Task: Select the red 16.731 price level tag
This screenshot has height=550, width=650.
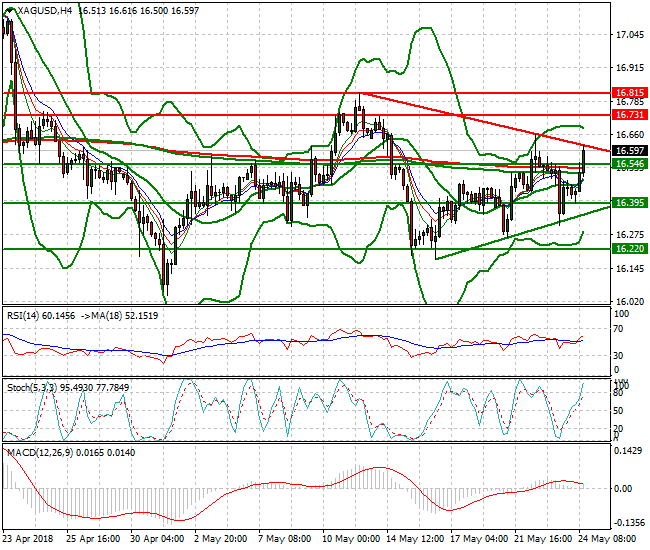Action: coord(628,116)
